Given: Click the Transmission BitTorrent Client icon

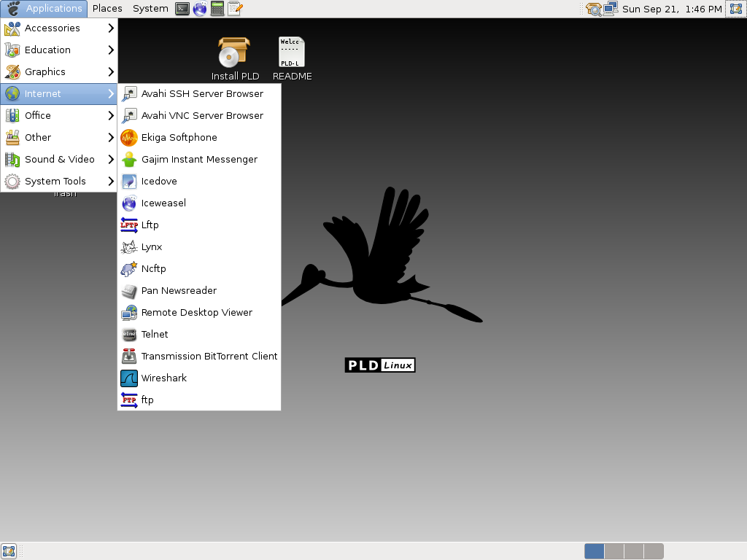Looking at the screenshot, I should (x=128, y=356).
